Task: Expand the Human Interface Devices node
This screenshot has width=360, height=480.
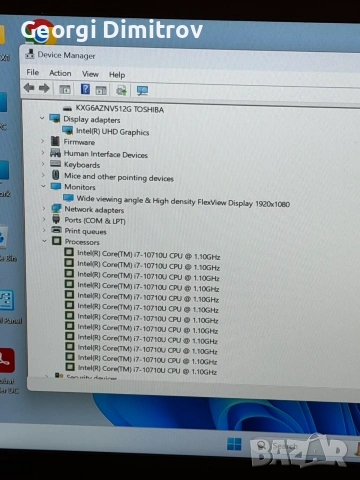Action: point(43,152)
